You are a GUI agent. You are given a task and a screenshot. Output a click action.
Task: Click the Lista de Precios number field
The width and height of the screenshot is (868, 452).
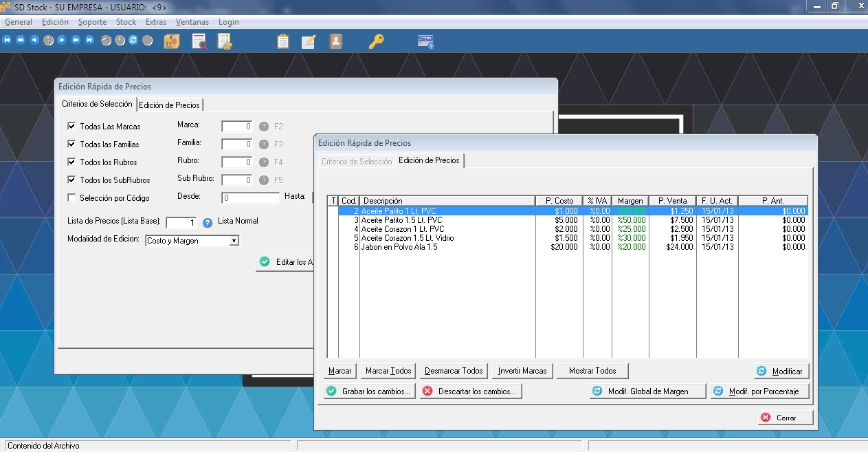tap(181, 222)
